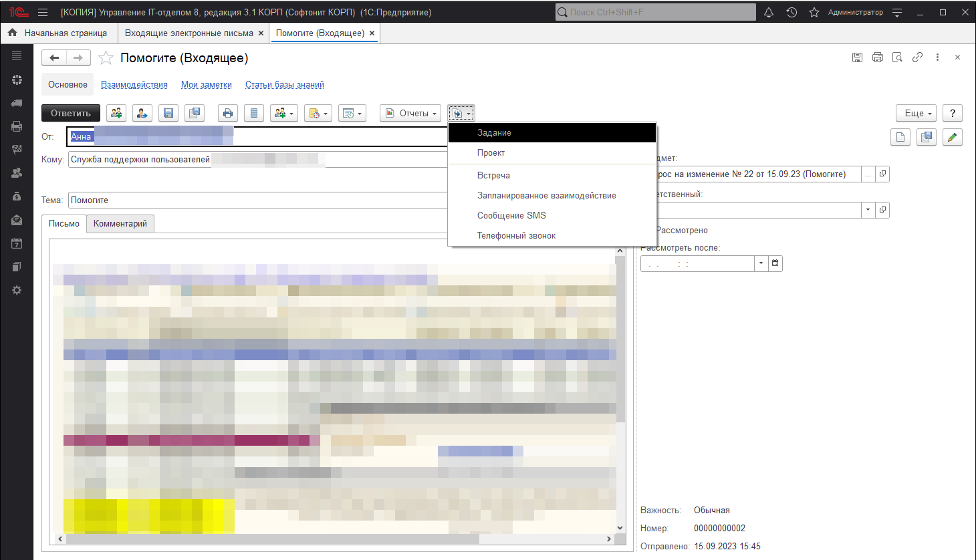Toggle favorite star next to Помогите title
976x560 pixels.
[106, 58]
